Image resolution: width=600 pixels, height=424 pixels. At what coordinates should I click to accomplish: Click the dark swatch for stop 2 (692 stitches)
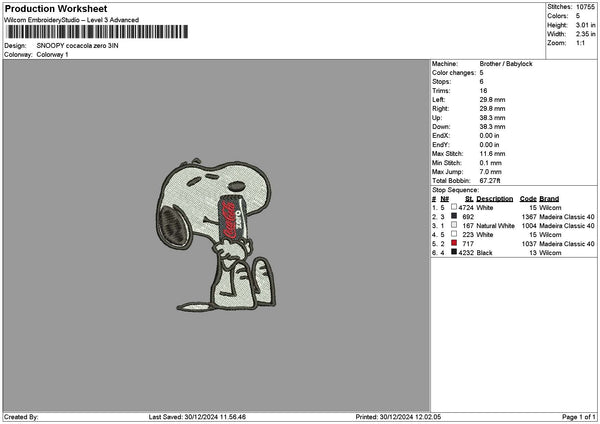pyautogui.click(x=454, y=216)
